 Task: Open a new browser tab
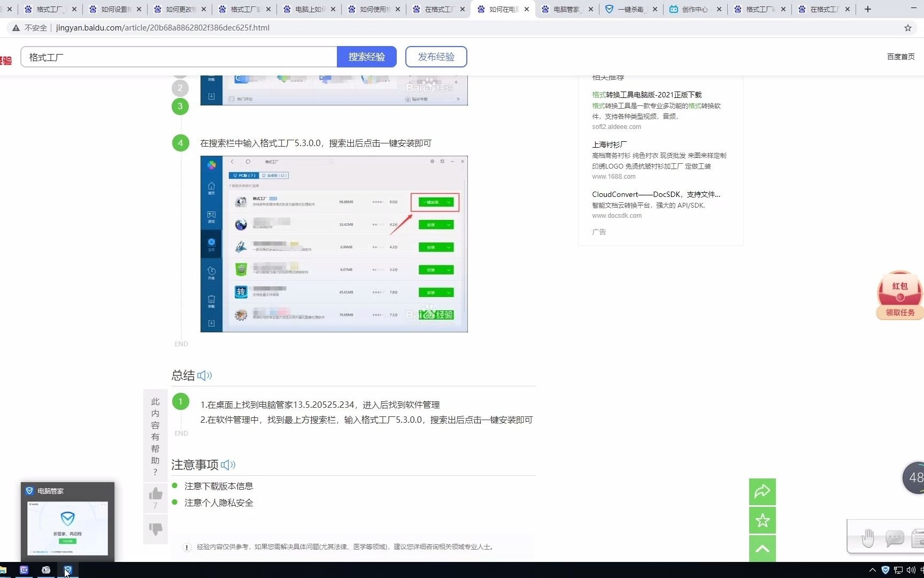(x=868, y=9)
